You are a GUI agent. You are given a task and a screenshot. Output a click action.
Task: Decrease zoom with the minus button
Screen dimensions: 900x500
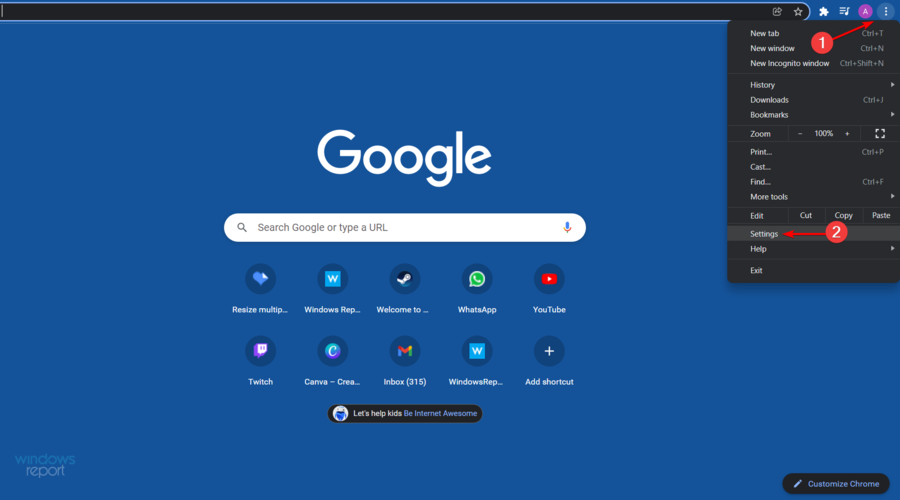tap(800, 134)
